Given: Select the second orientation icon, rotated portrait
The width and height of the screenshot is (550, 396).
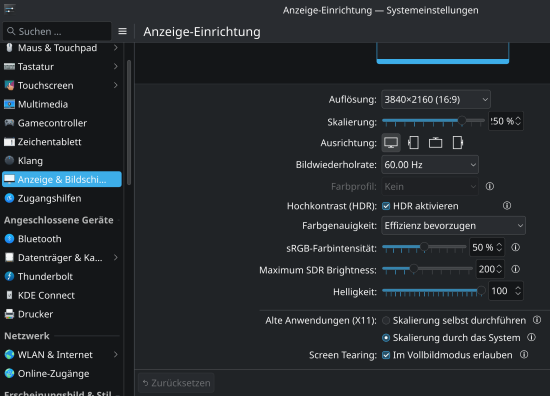Looking at the screenshot, I should [413, 143].
